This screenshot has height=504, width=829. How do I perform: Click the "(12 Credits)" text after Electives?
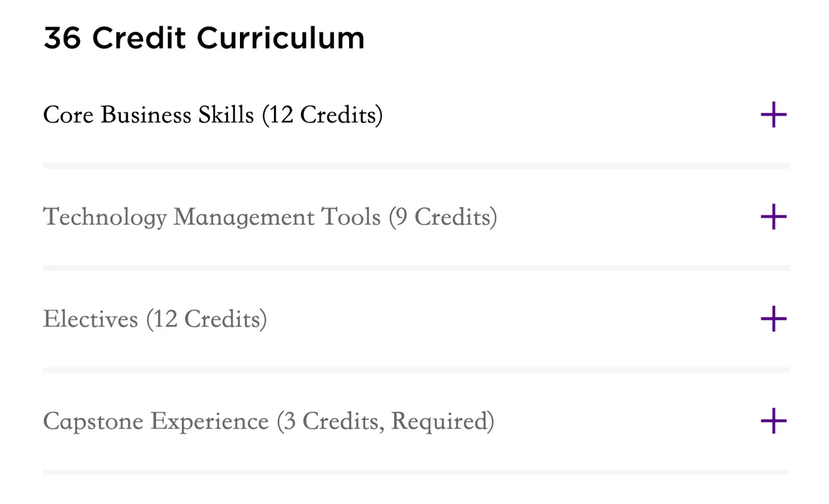[x=206, y=320]
